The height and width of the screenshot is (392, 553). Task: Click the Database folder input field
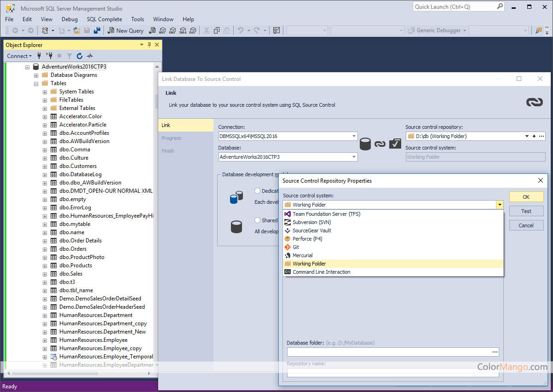[389, 352]
